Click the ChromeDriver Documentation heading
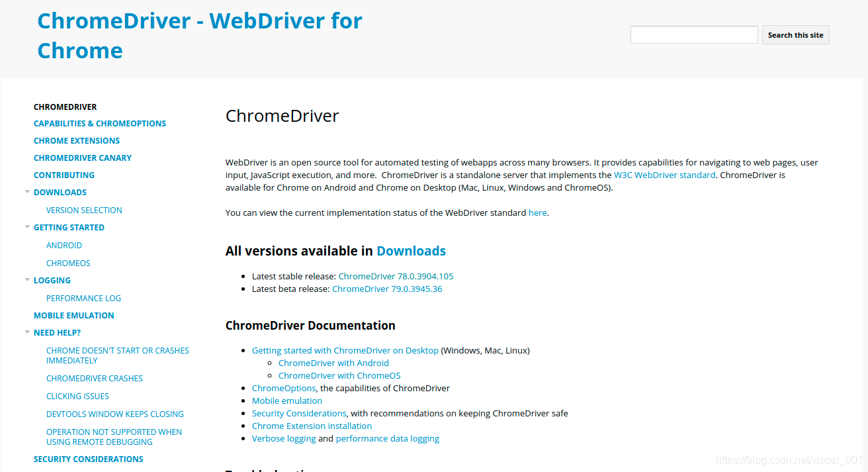Image resolution: width=868 pixels, height=472 pixels. click(x=310, y=326)
